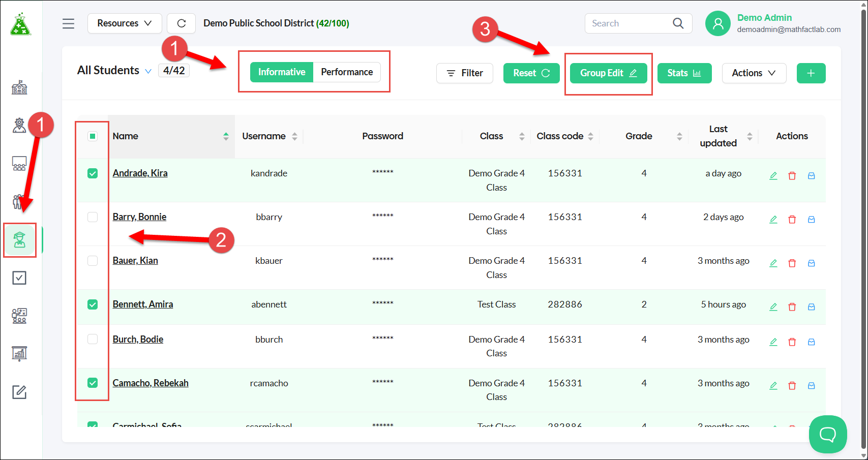The image size is (868, 460).
Task: Open Bauer, Kian student link
Action: [135, 261]
